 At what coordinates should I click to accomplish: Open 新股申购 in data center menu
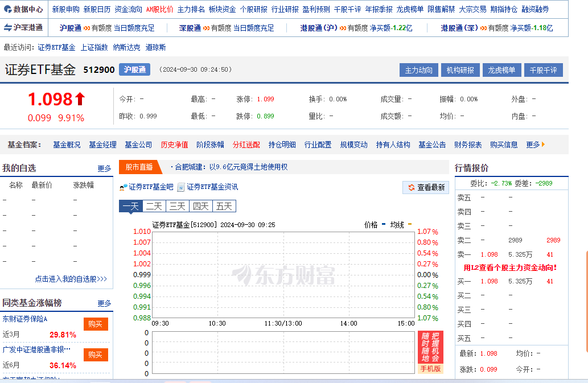tap(65, 9)
